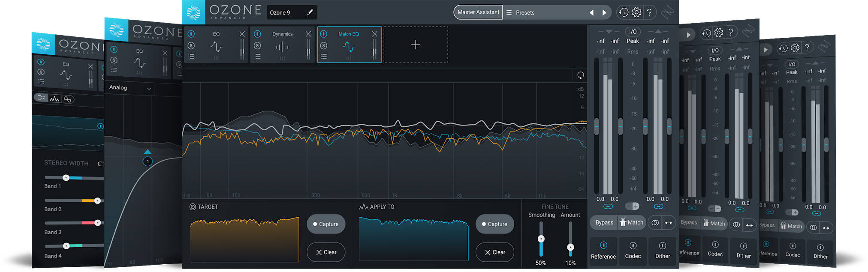Click the Smoothing slider handle

point(541,239)
